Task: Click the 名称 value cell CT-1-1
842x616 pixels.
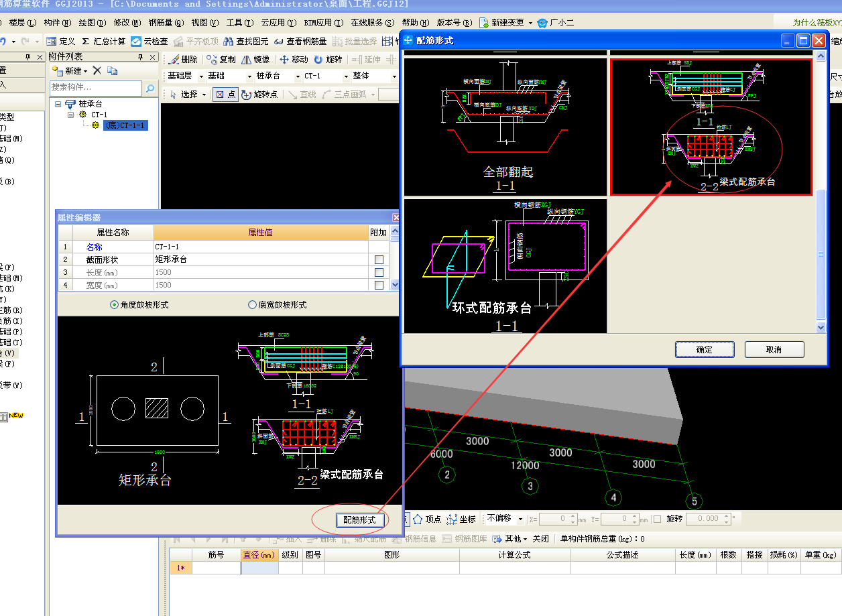Action: click(261, 247)
